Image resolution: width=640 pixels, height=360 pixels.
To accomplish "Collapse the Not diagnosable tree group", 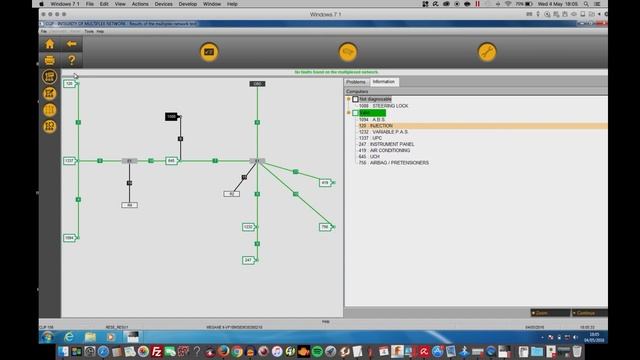I will pyautogui.click(x=349, y=99).
